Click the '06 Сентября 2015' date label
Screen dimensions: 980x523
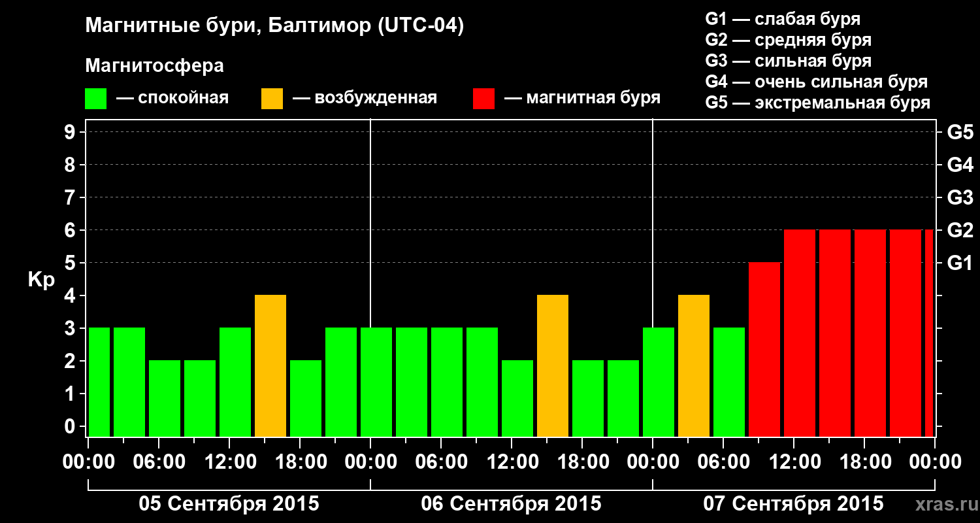click(x=512, y=504)
